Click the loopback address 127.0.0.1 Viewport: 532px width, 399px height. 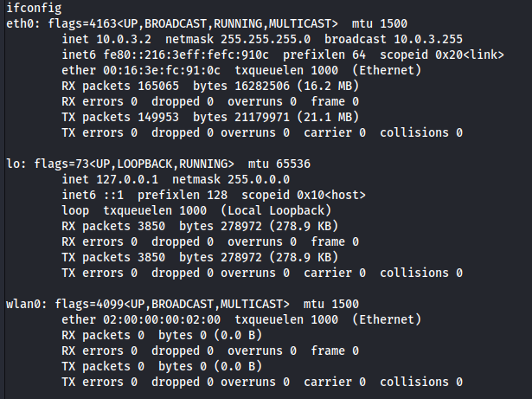pos(127,180)
